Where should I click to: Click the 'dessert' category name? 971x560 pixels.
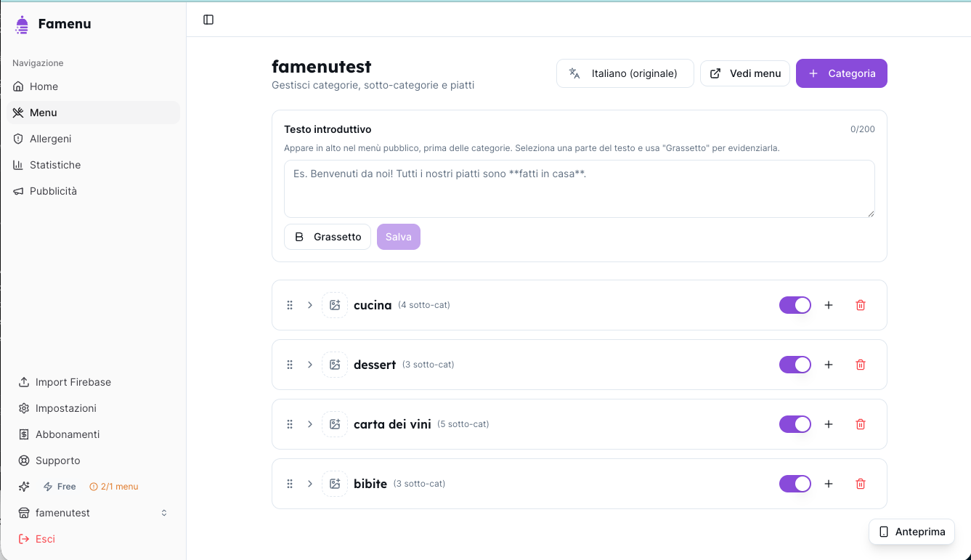(375, 365)
